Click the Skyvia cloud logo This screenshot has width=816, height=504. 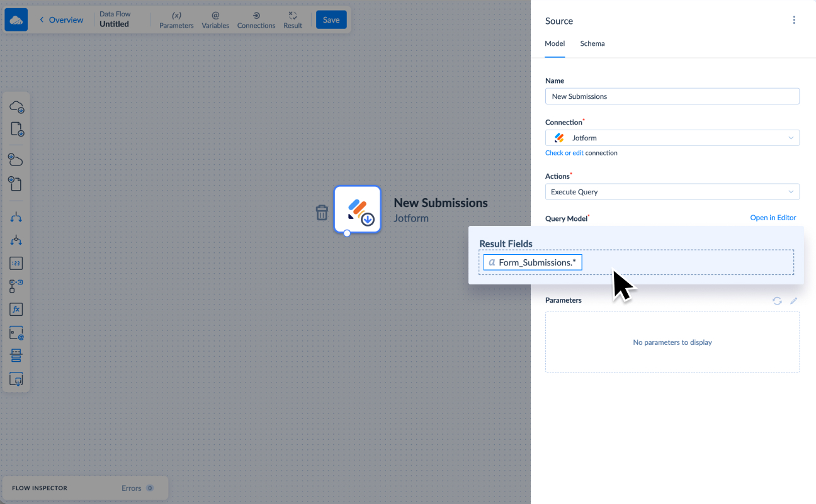click(x=16, y=20)
